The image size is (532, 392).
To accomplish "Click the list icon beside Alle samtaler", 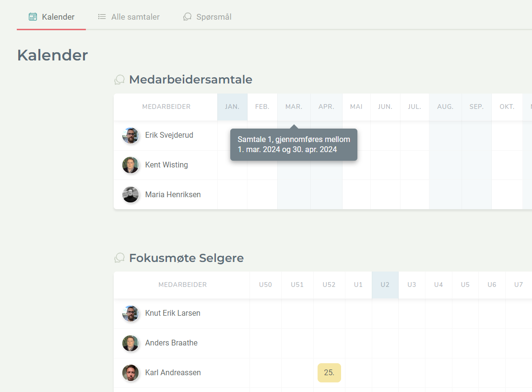I will [x=102, y=17].
